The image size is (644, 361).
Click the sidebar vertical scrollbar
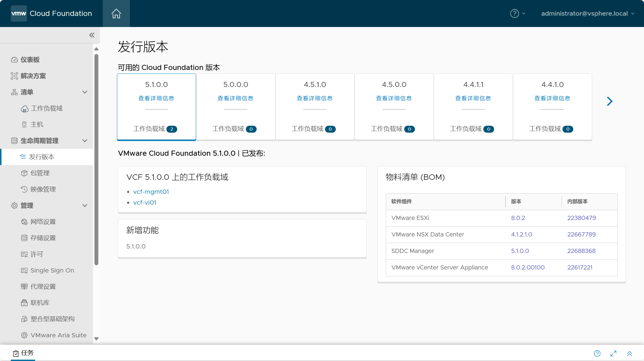[96, 160]
